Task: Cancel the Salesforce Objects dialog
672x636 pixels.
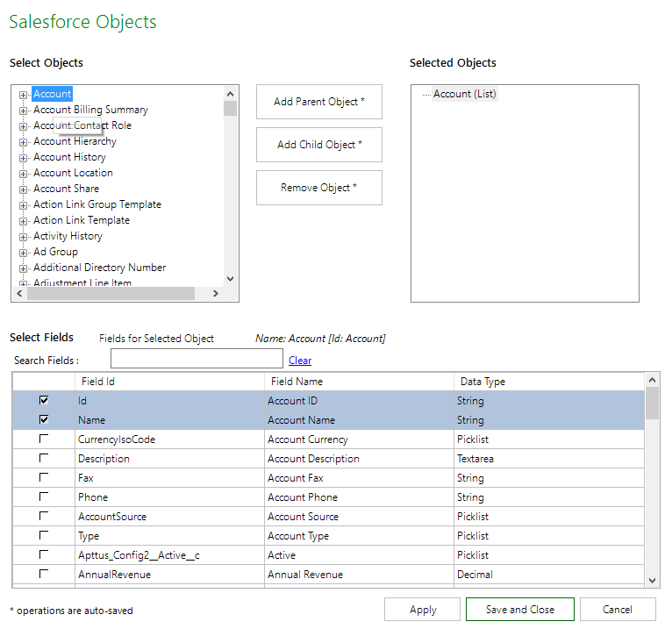Action: point(618,610)
